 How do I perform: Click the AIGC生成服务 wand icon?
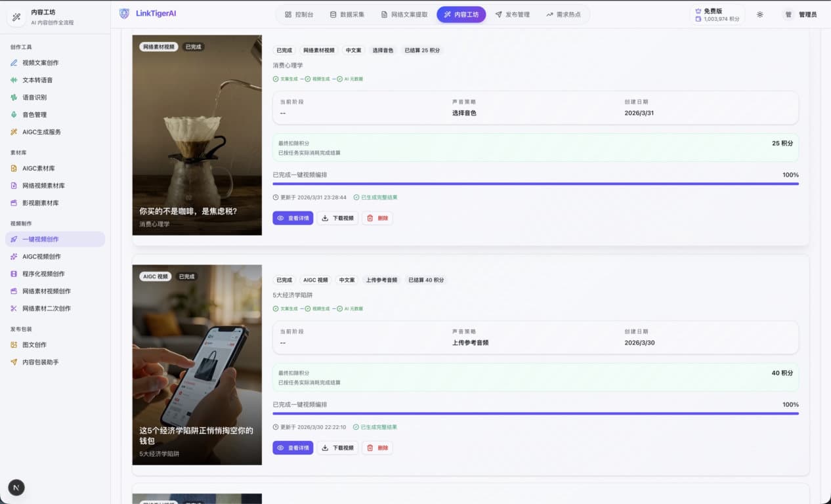[14, 132]
